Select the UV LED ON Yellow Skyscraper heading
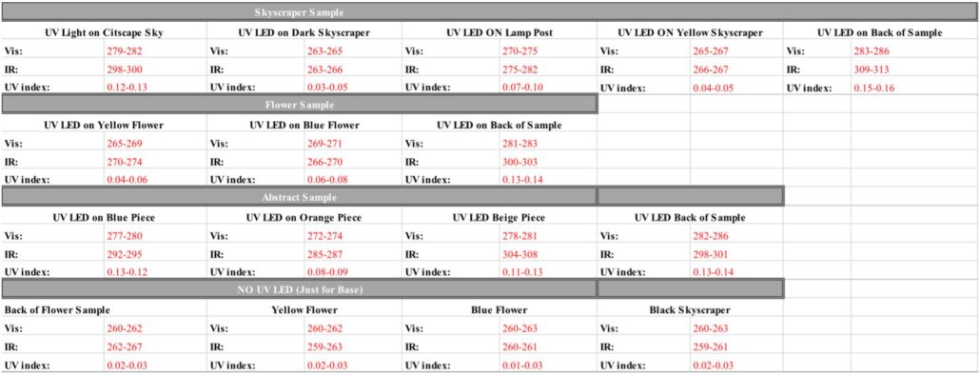980x375 pixels. pos(690,33)
